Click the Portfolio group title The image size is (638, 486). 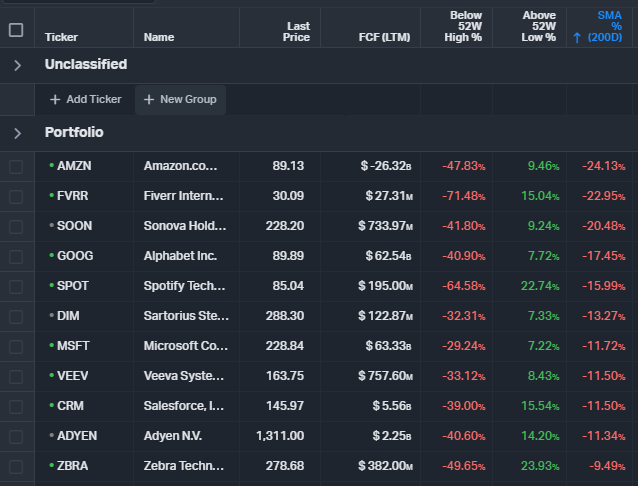pos(74,132)
